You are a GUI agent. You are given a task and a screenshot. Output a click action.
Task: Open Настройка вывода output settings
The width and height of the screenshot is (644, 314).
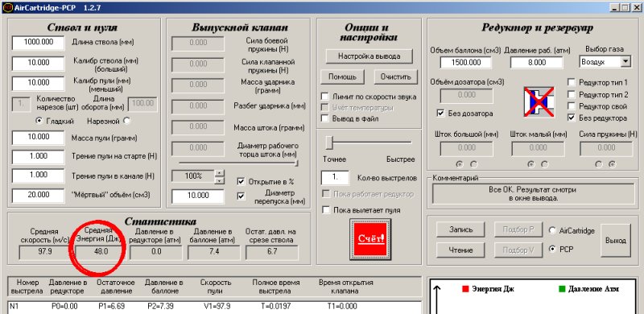(x=369, y=56)
